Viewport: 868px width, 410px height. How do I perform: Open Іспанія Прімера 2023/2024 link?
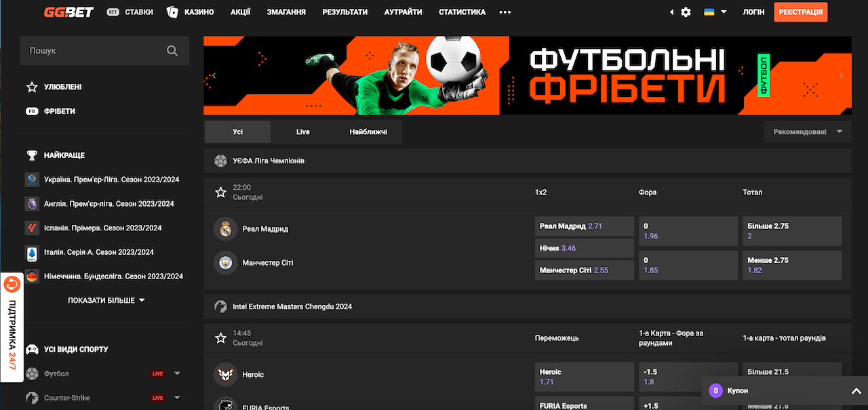pos(103,228)
